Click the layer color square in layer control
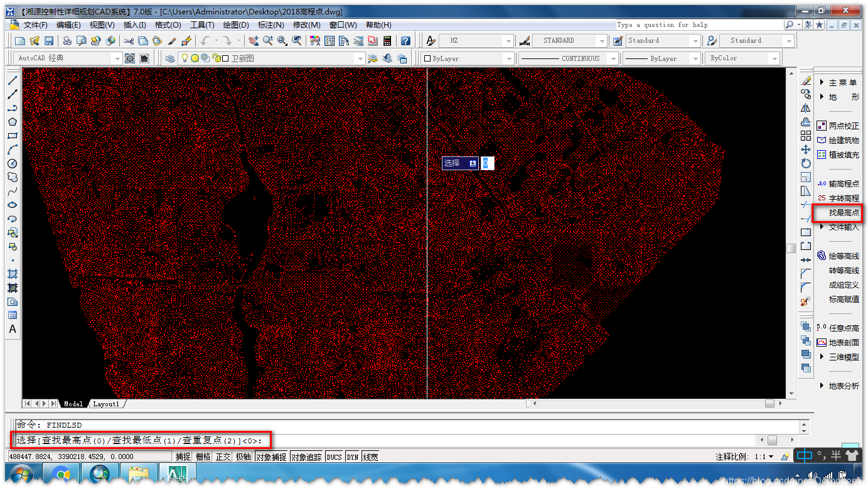Image resolution: width=868 pixels, height=493 pixels. [226, 58]
